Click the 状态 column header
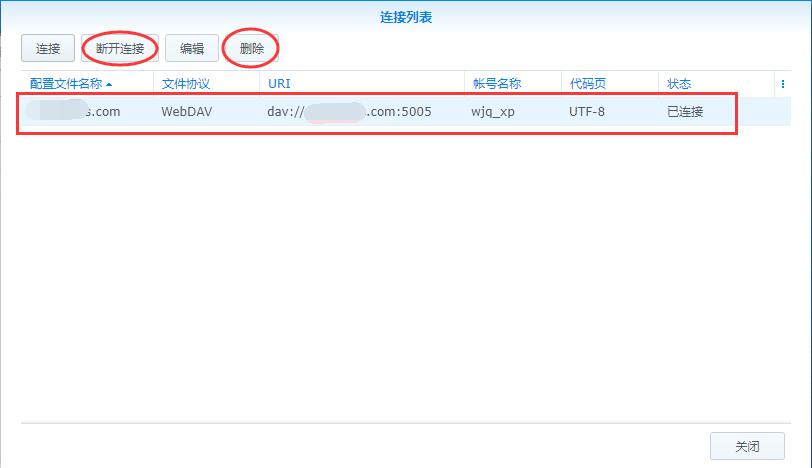812x468 pixels. click(x=716, y=83)
